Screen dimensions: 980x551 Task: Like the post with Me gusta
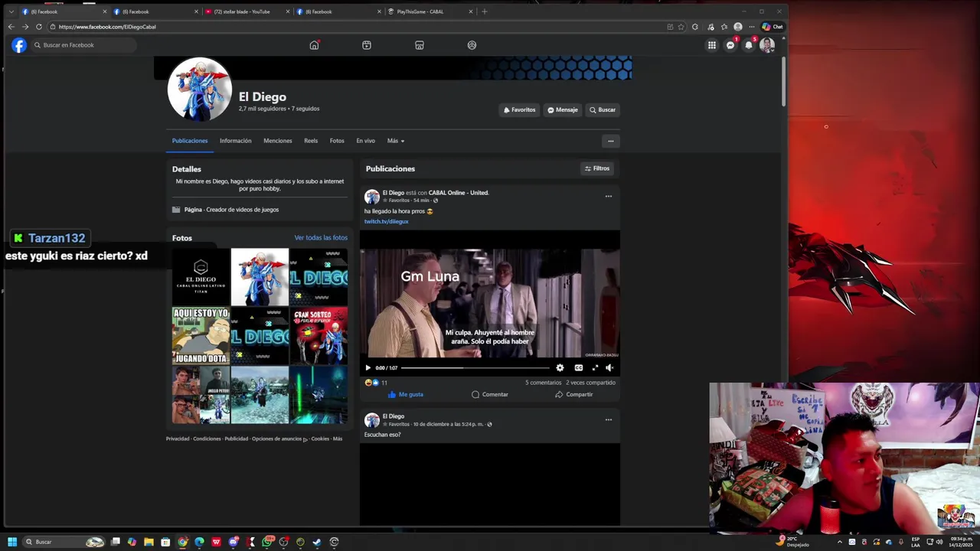point(405,395)
